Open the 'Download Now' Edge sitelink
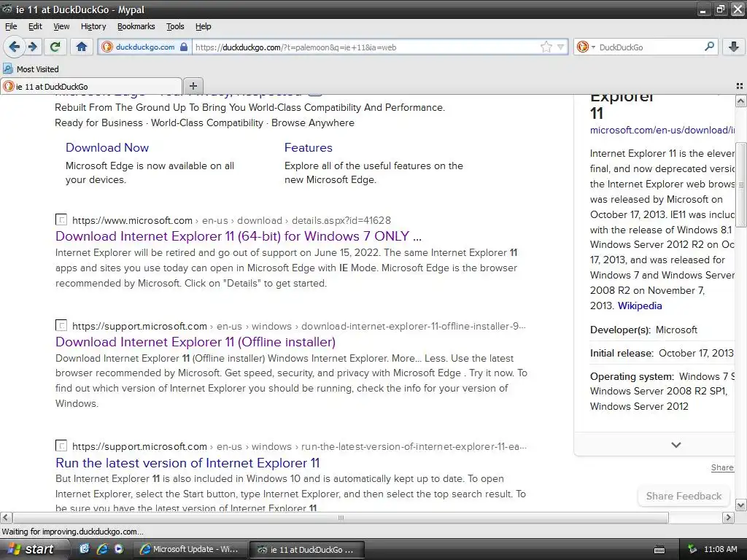The height and width of the screenshot is (560, 747). coord(107,147)
